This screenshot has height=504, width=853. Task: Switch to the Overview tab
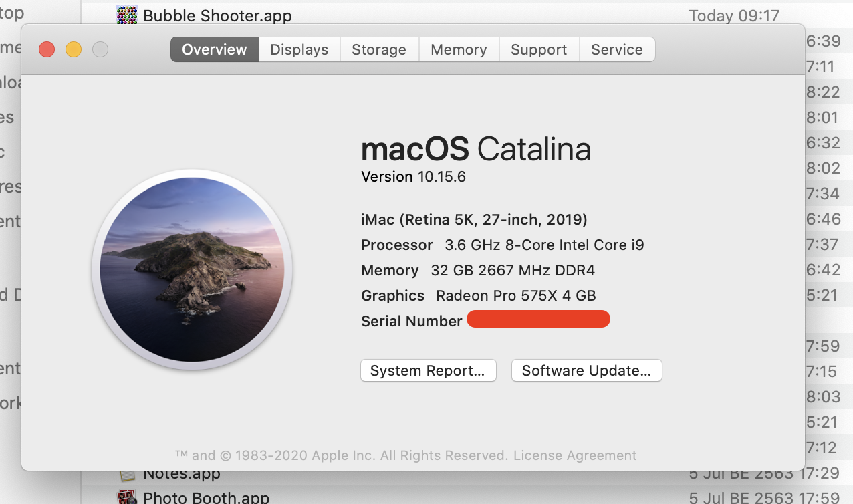click(x=215, y=49)
